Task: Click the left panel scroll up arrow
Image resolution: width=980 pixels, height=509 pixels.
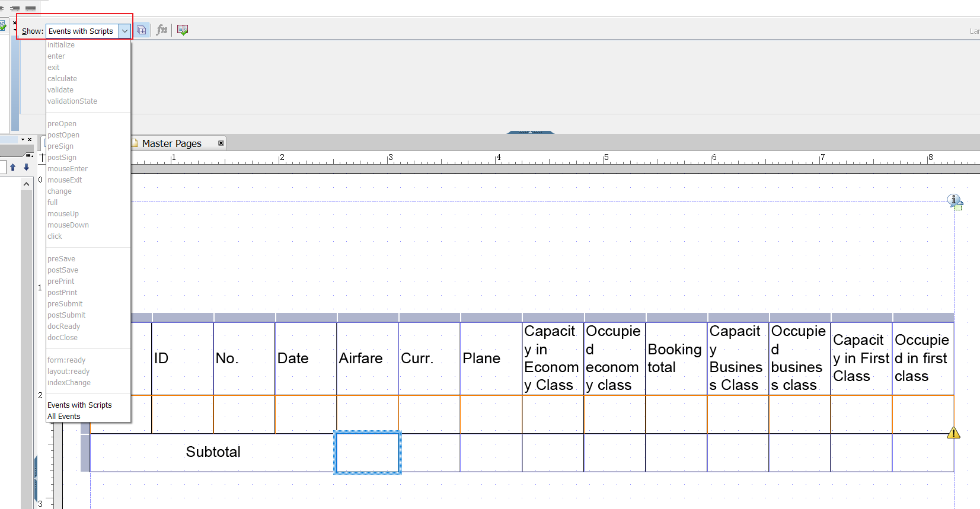Action: click(26, 184)
